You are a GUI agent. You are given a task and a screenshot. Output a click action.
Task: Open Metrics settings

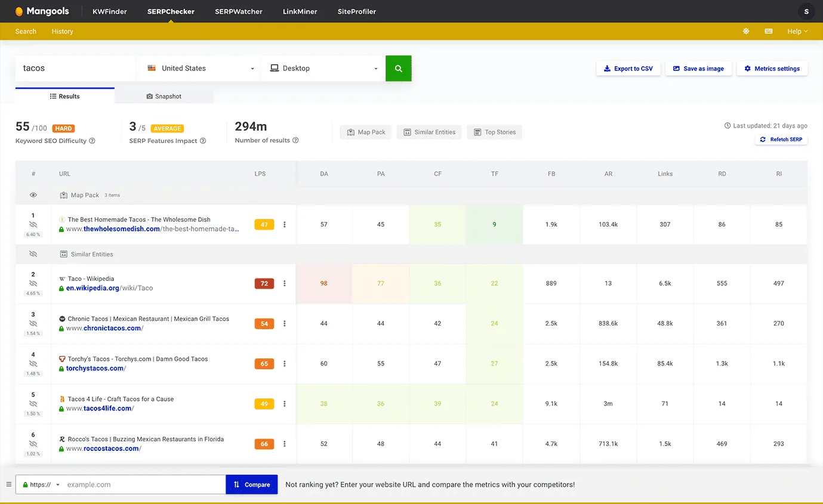pos(772,69)
